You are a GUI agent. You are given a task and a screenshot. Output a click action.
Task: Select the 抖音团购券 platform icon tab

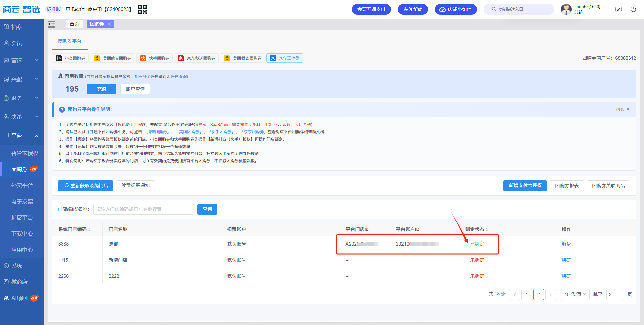[x=70, y=58]
